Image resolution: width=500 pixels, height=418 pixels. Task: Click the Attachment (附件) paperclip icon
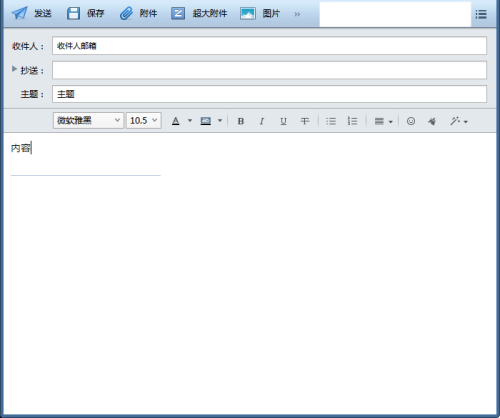(126, 13)
